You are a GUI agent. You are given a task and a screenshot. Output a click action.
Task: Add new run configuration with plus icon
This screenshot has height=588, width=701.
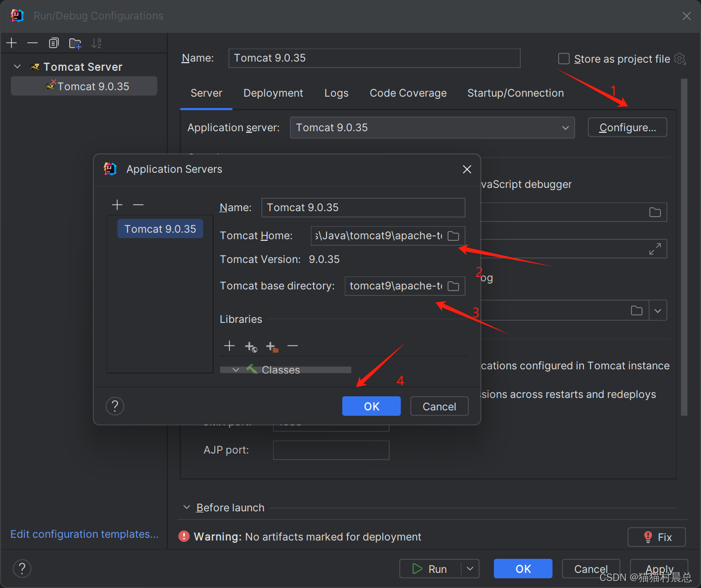12,43
